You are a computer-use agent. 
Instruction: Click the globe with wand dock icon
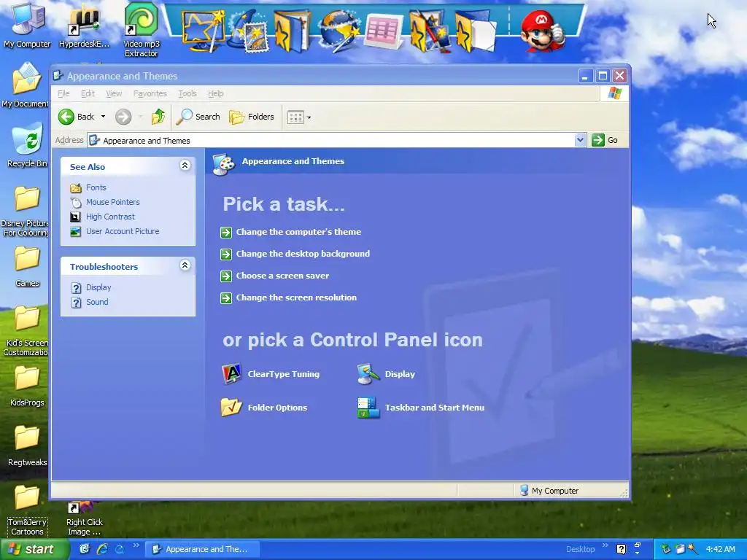[338, 31]
